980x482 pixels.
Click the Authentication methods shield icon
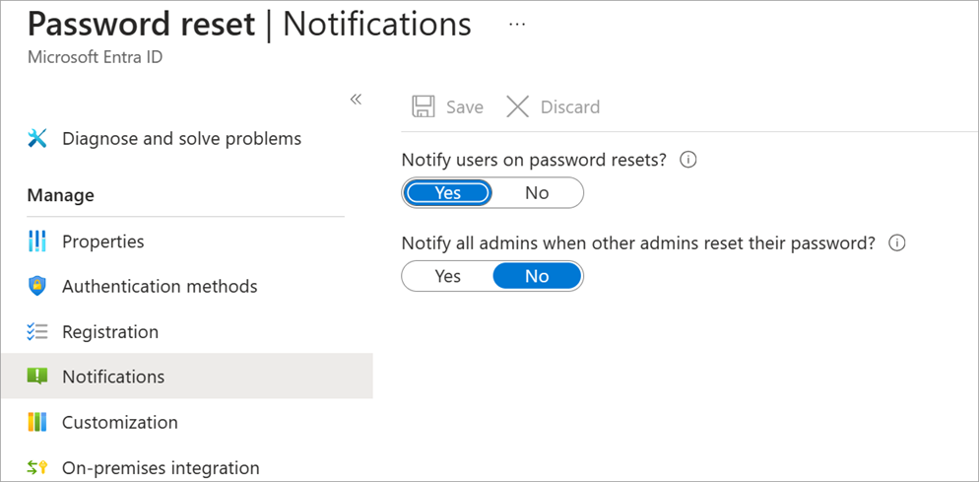(37, 286)
